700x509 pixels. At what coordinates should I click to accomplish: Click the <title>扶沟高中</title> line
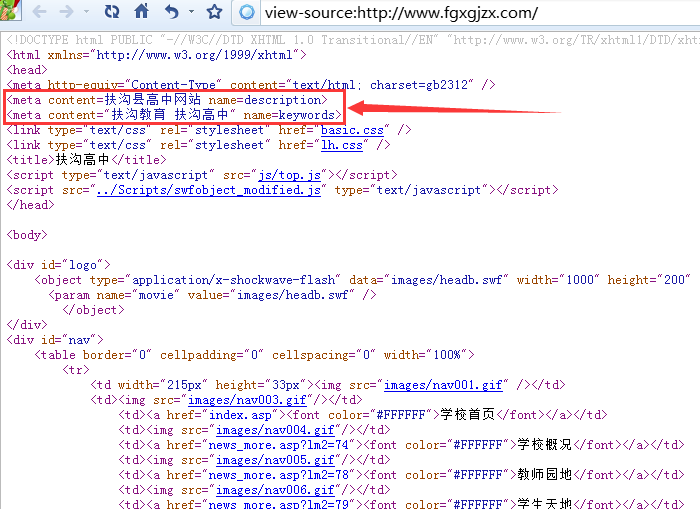coord(86,160)
